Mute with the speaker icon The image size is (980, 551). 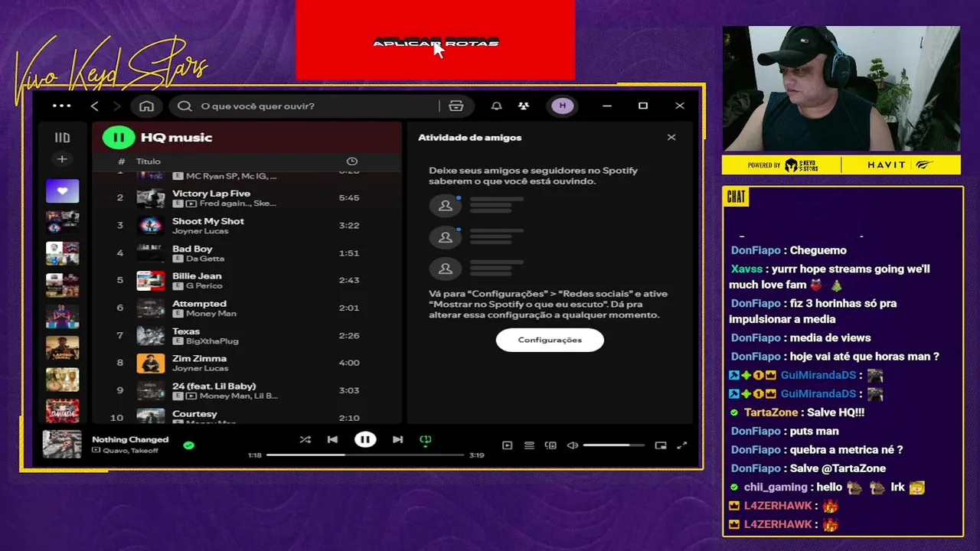pos(573,445)
